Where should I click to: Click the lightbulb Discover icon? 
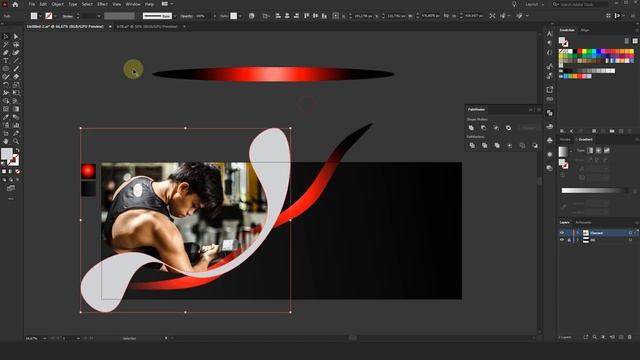(514, 4)
